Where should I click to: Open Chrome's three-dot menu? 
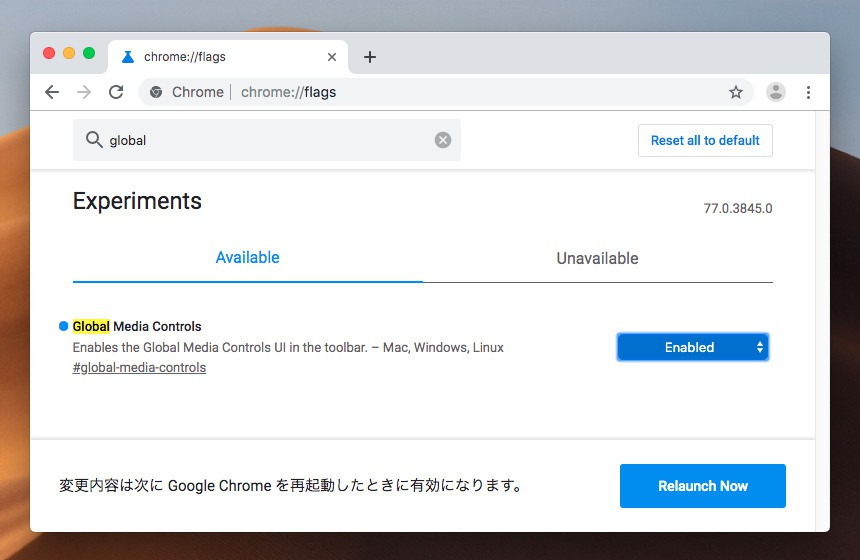coord(808,92)
